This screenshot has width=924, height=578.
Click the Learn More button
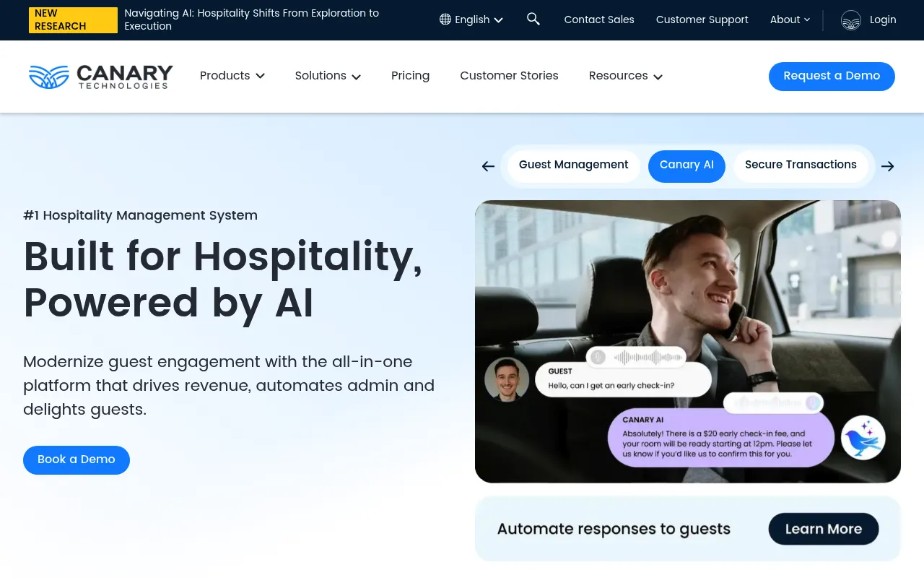click(824, 529)
